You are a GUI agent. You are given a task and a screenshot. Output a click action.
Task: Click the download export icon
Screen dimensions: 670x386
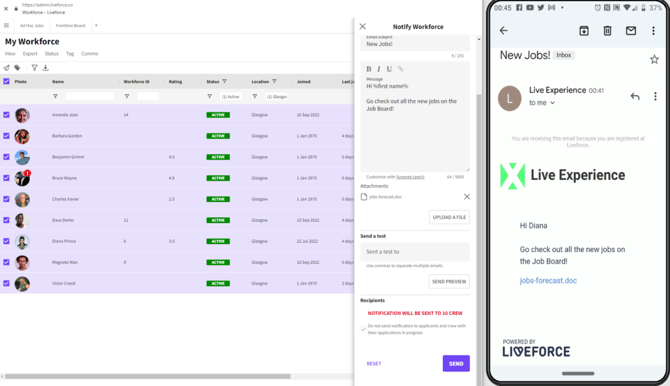(x=45, y=68)
